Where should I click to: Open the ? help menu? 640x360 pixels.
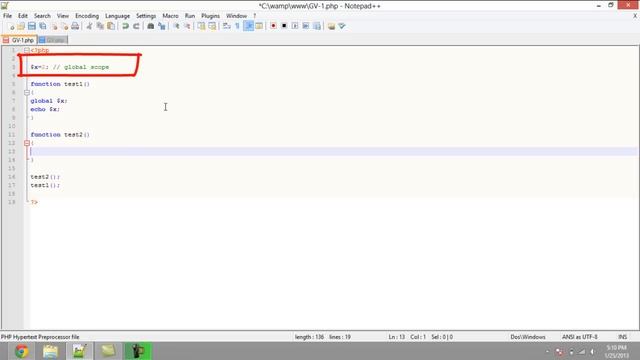255,16
